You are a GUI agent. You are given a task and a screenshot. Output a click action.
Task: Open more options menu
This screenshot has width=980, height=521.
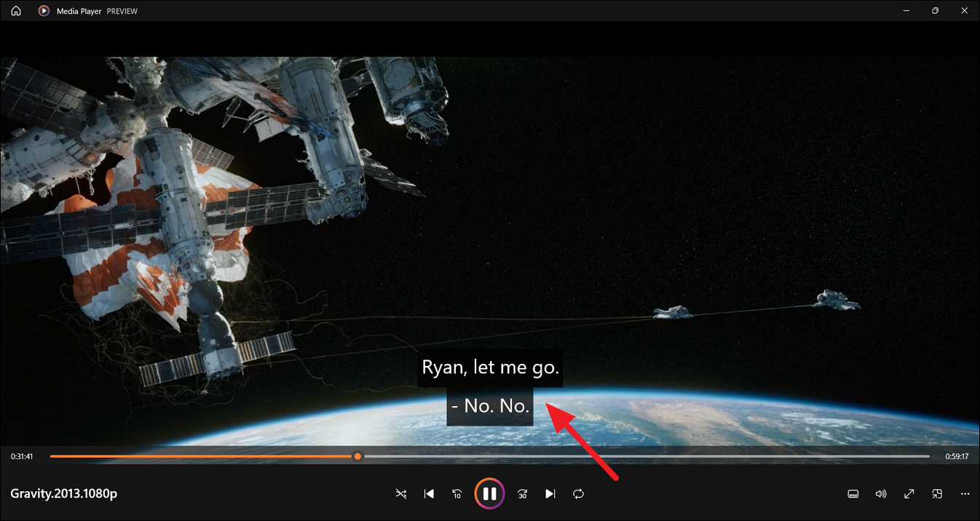click(965, 494)
